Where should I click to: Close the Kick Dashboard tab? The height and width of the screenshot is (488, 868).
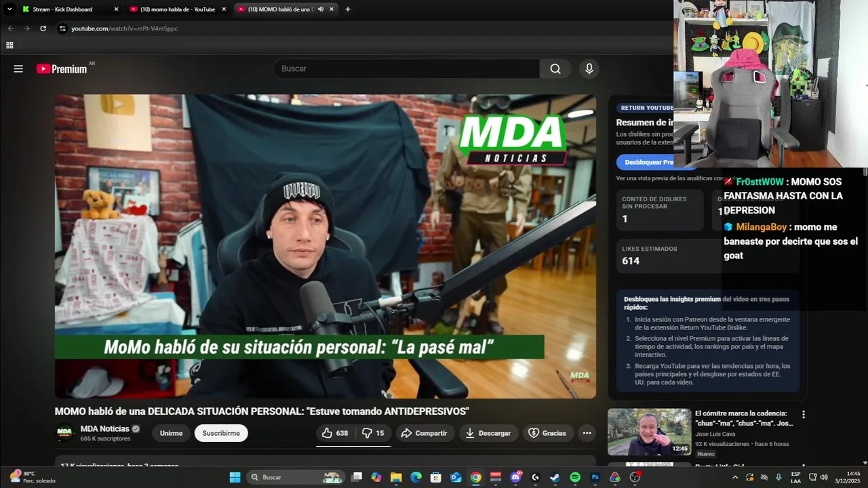coord(116,9)
